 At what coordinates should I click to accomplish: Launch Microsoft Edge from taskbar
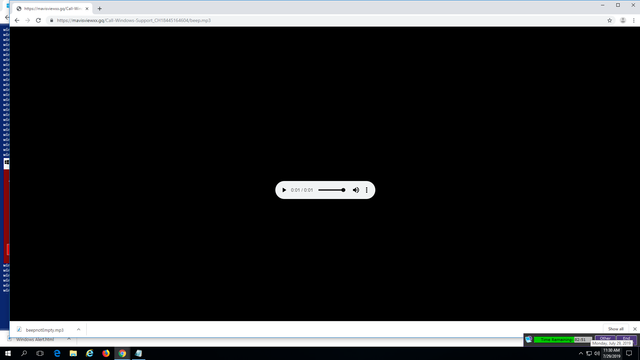(x=57, y=353)
